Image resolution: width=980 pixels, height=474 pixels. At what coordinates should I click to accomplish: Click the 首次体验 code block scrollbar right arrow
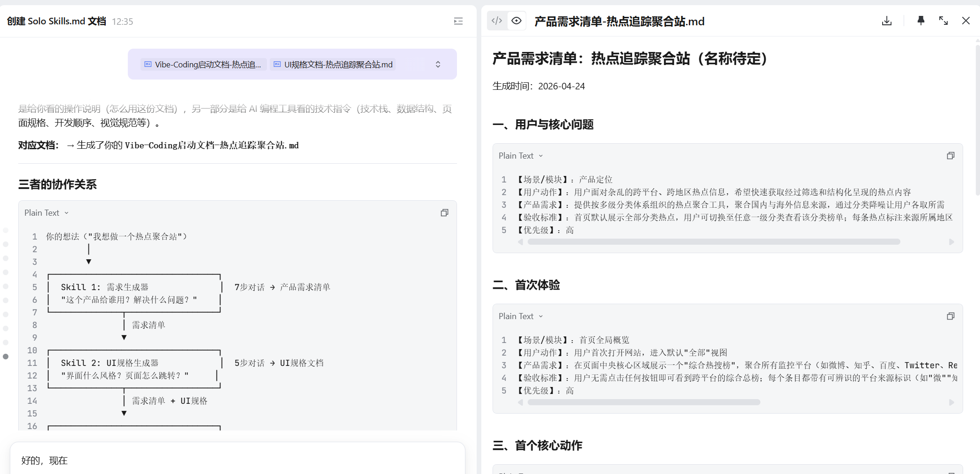(951, 402)
